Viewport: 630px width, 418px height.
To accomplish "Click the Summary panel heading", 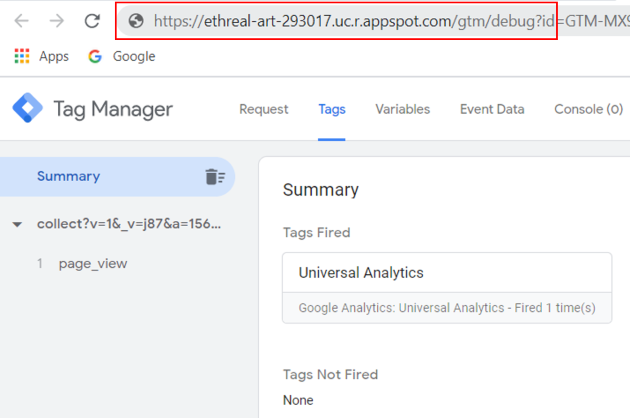I will (321, 190).
